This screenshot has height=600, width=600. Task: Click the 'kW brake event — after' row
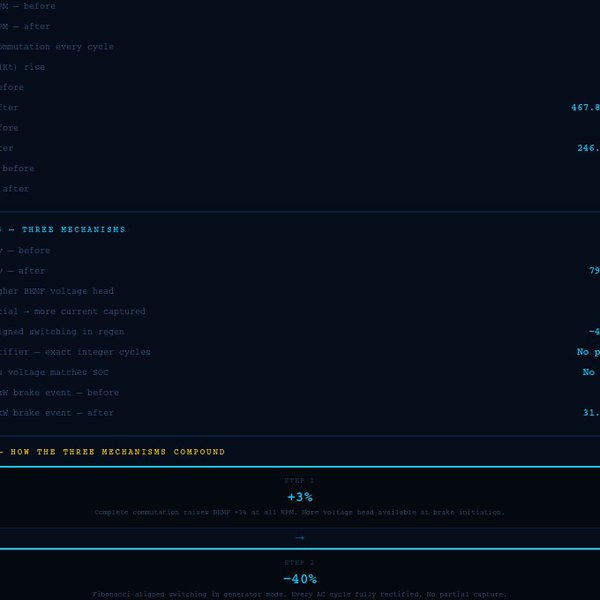click(57, 413)
